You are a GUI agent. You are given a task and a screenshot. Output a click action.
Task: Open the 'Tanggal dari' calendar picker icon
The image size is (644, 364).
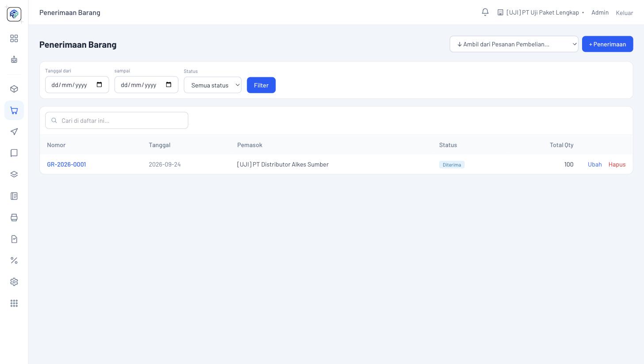pyautogui.click(x=100, y=85)
